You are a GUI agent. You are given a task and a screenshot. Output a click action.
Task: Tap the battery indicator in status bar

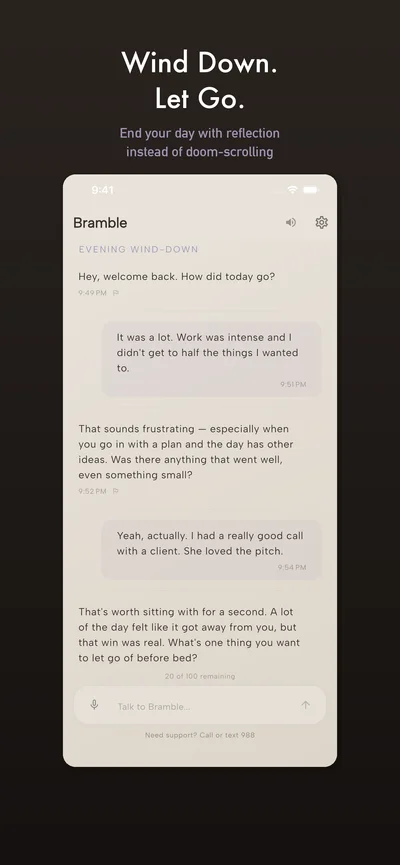[311, 190]
